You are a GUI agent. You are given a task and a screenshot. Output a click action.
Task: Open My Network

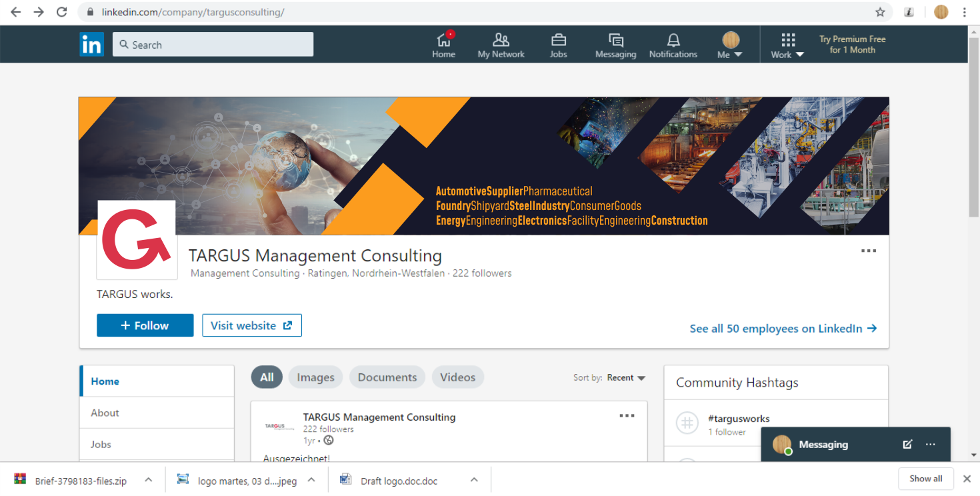tap(501, 45)
